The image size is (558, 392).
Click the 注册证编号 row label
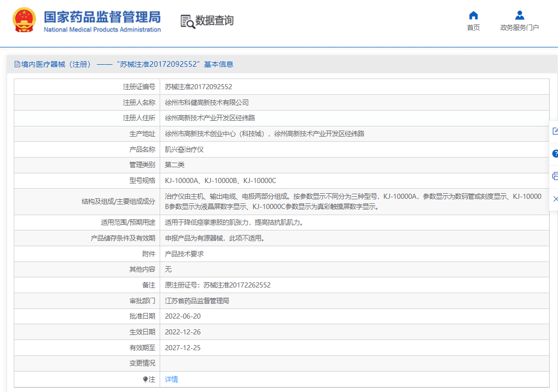139,87
